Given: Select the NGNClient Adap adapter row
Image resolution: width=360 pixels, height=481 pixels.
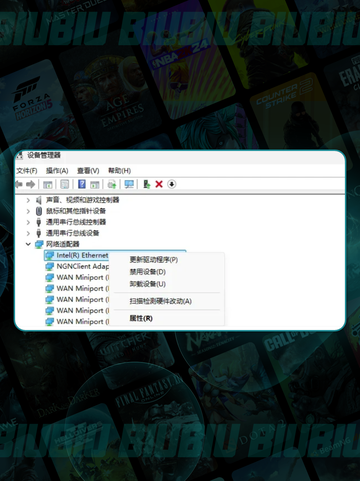Looking at the screenshot, I should (x=77, y=266).
